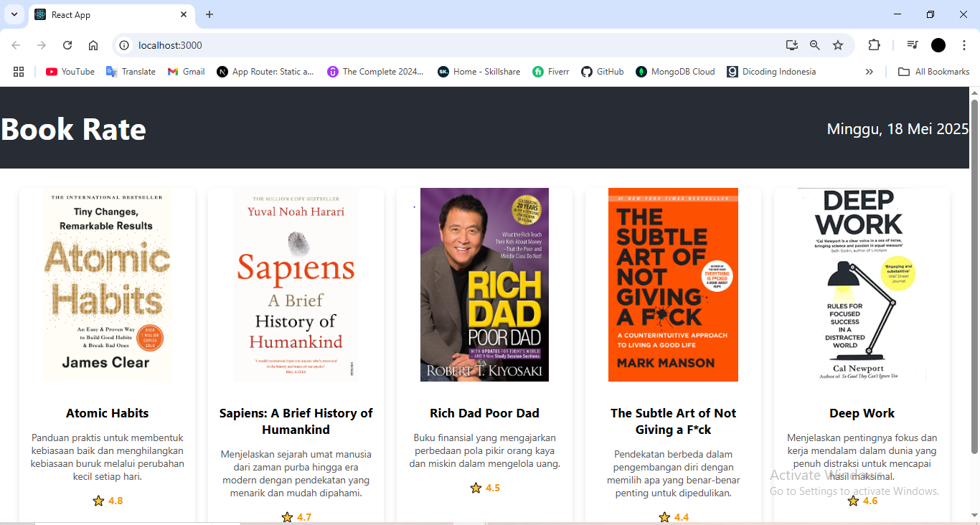Click the 4.7 rating value
This screenshot has width=980, height=525.
click(304, 517)
